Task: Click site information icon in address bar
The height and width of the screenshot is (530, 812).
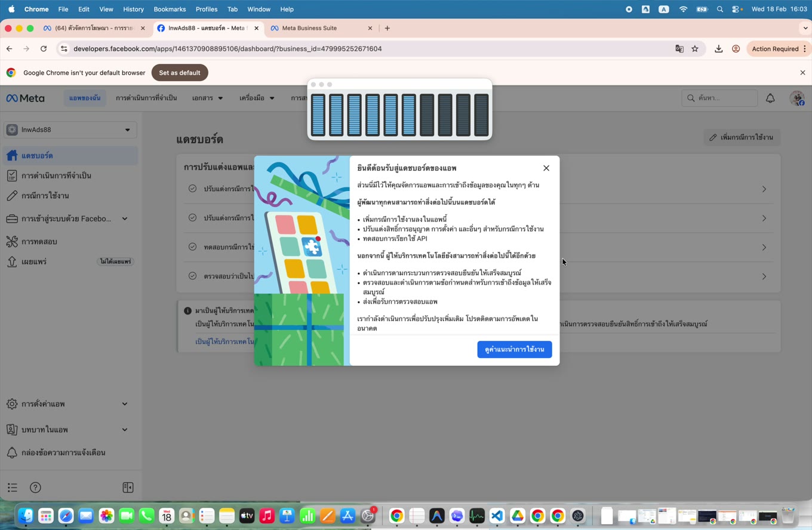Action: tap(64, 49)
